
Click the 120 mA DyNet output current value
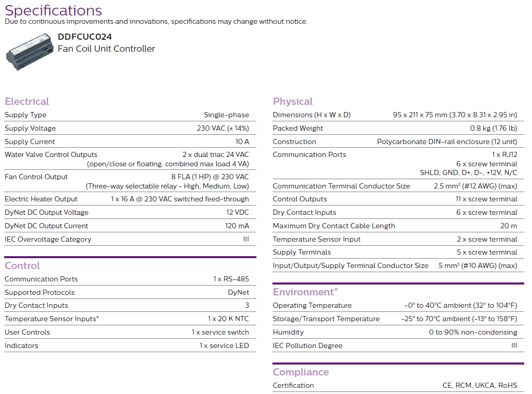click(x=238, y=226)
